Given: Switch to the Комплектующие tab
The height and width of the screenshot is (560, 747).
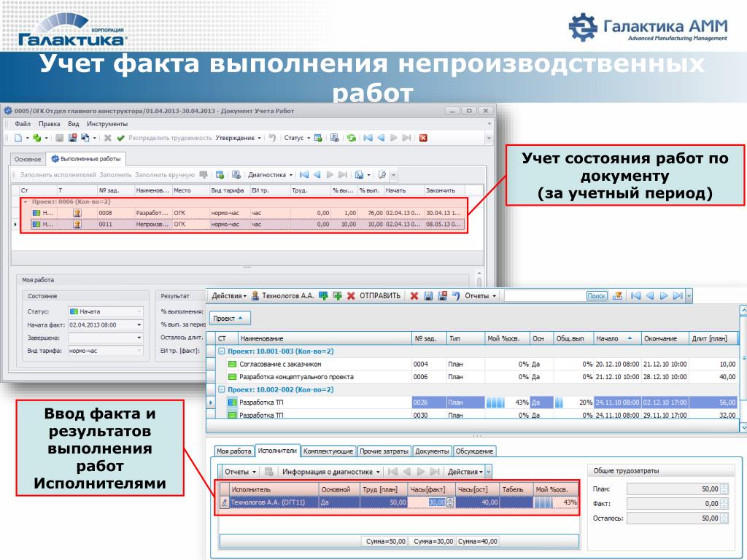Looking at the screenshot, I should (x=328, y=451).
